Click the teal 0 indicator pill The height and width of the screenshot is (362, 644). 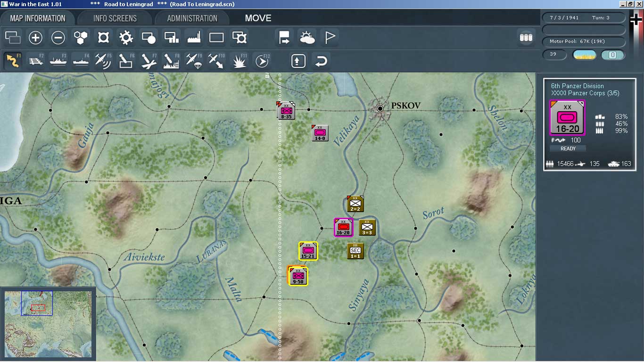click(613, 55)
